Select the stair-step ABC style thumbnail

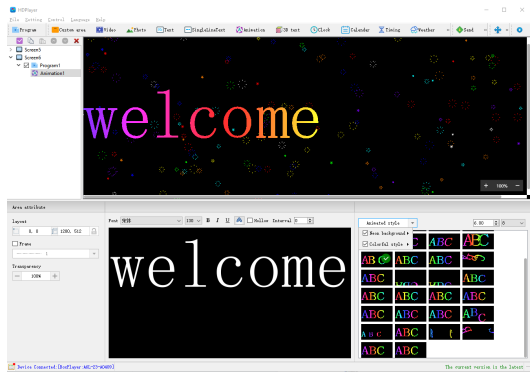(478, 314)
